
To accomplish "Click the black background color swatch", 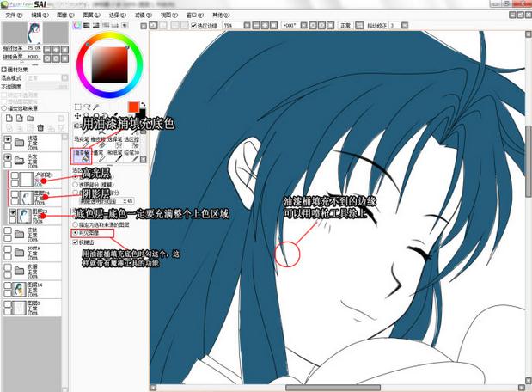I will pos(141,113).
